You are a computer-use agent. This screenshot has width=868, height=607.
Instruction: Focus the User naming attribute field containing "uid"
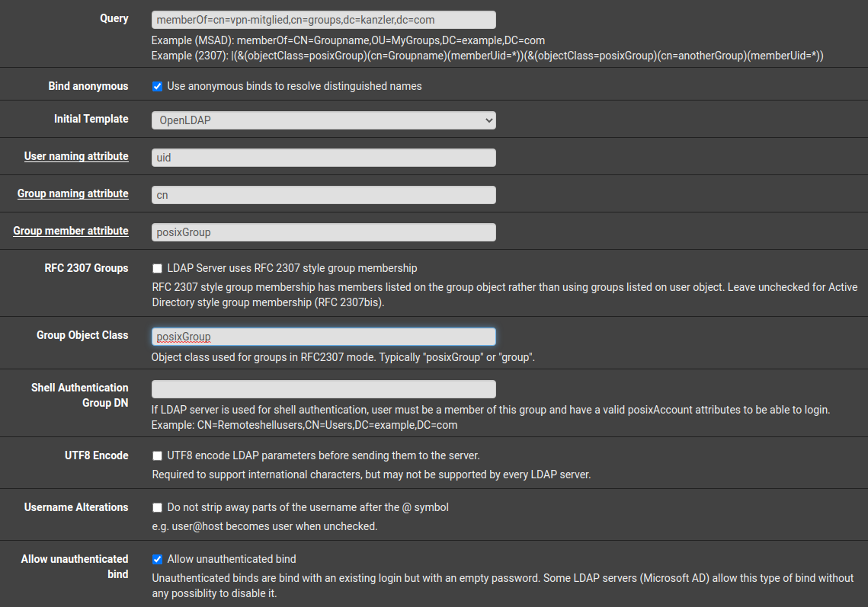tap(323, 157)
